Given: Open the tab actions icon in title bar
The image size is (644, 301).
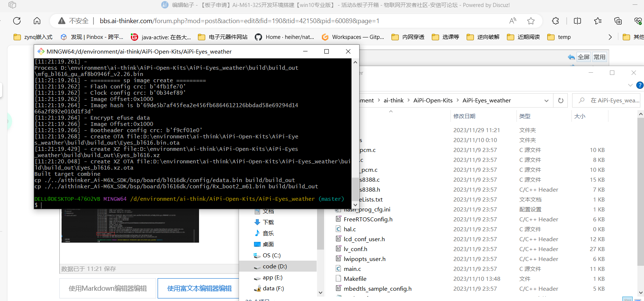Looking at the screenshot, I should click(12, 5).
